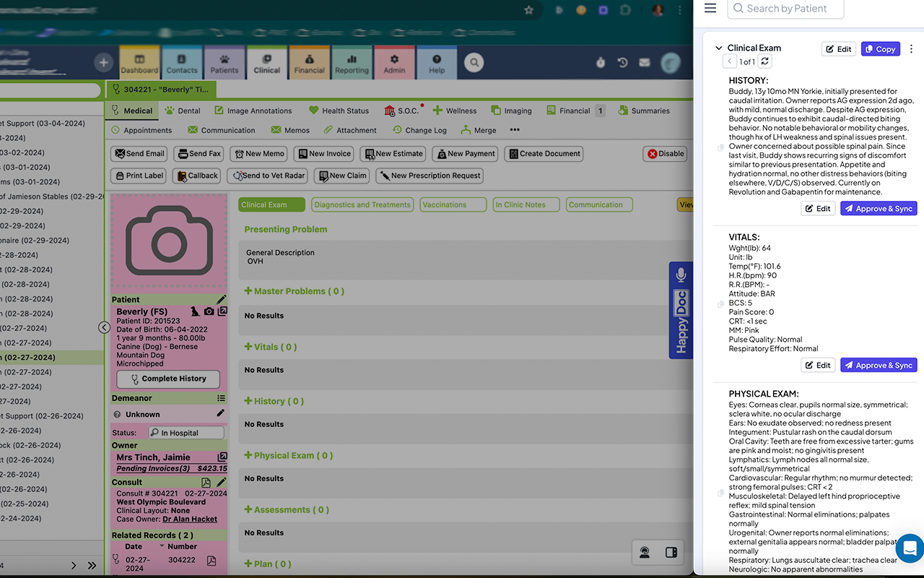The height and width of the screenshot is (578, 924).
Task: Click the Complete History button
Action: pos(167,379)
